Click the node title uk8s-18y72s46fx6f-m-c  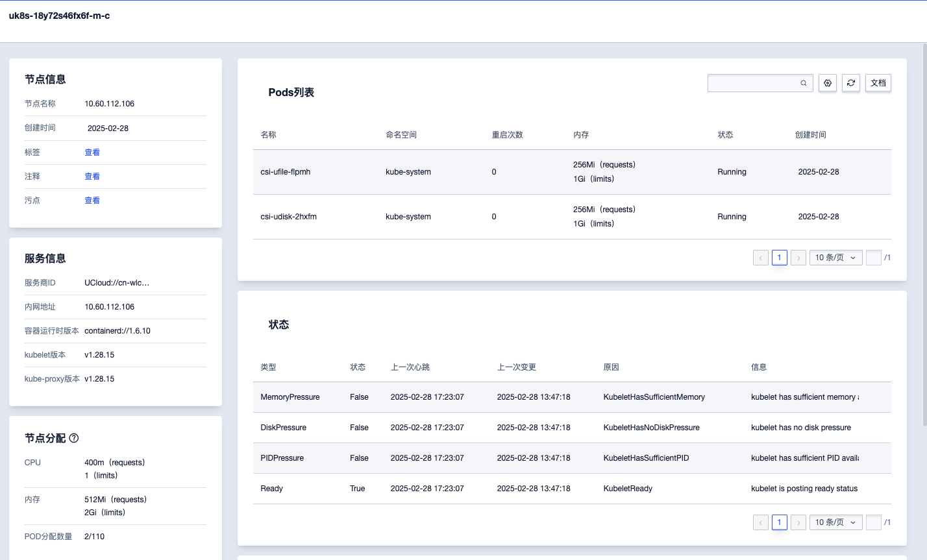pyautogui.click(x=59, y=16)
